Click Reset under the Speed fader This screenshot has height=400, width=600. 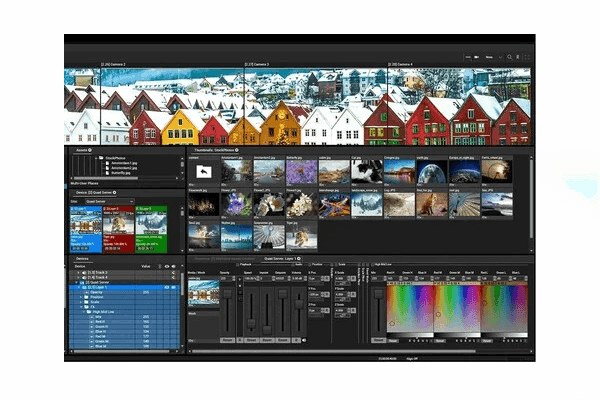(x=251, y=340)
